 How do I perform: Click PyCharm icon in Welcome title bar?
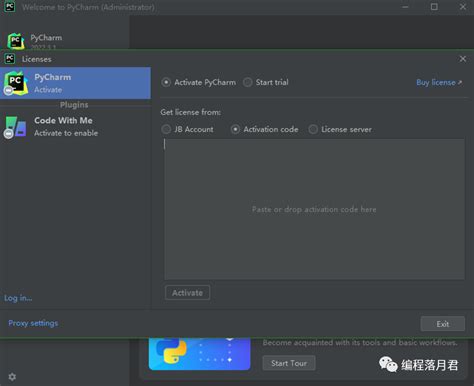[x=10, y=7]
